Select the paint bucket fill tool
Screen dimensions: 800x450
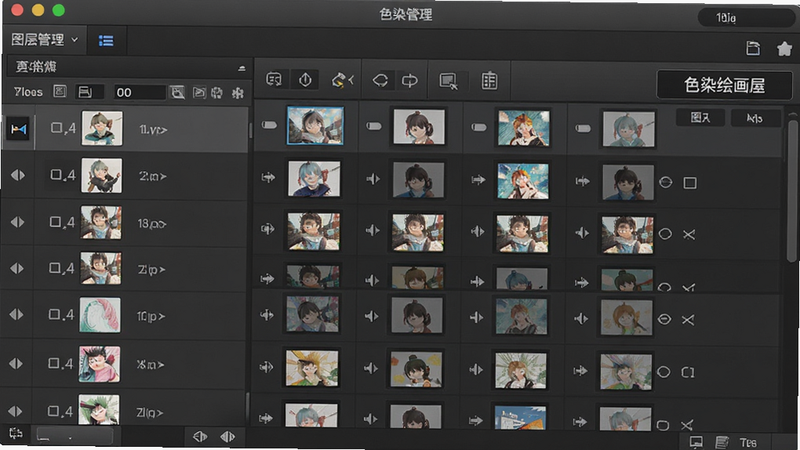coord(339,80)
